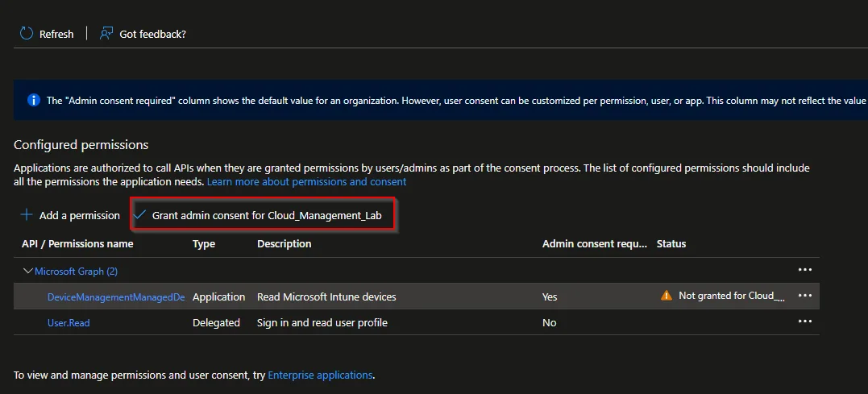
Task: Open ellipsis menu for DeviceManagementManagedDe row
Action: [x=804, y=296]
